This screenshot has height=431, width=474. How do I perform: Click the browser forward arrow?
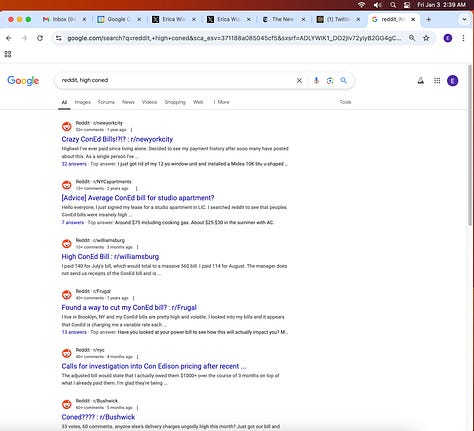tap(24, 38)
